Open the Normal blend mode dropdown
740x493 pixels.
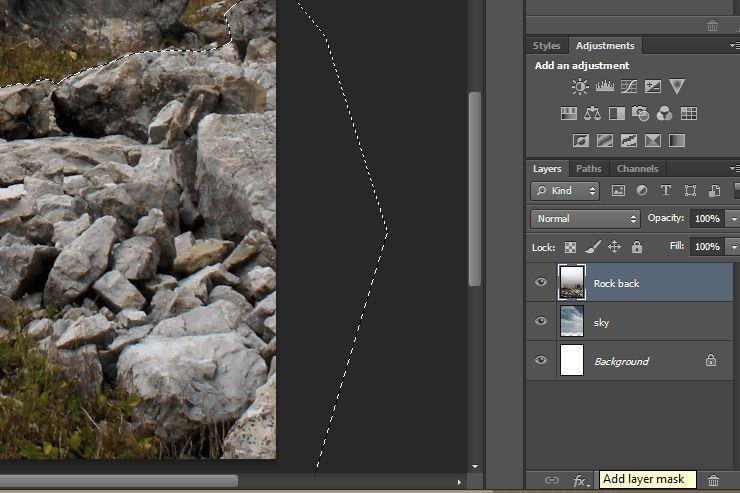pyautogui.click(x=585, y=218)
